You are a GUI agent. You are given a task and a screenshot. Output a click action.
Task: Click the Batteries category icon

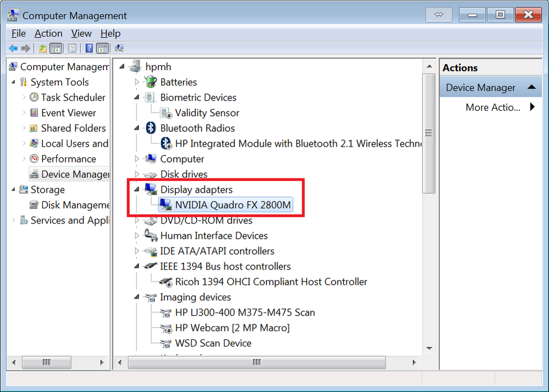151,82
